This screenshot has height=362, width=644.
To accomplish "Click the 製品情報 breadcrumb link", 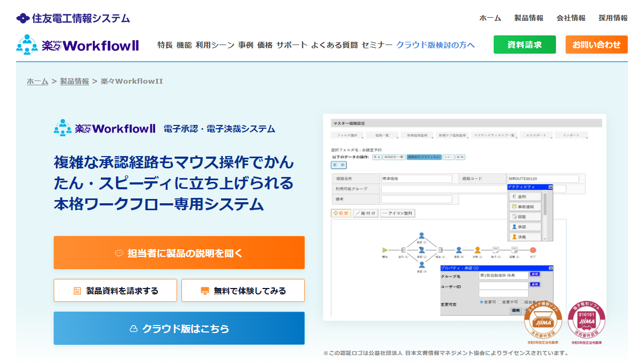I will coord(75,81).
